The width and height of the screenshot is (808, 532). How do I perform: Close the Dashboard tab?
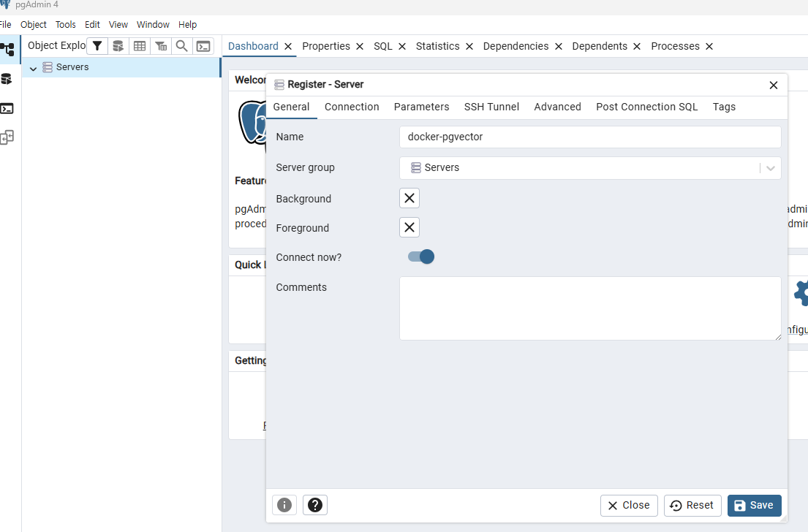(x=288, y=46)
